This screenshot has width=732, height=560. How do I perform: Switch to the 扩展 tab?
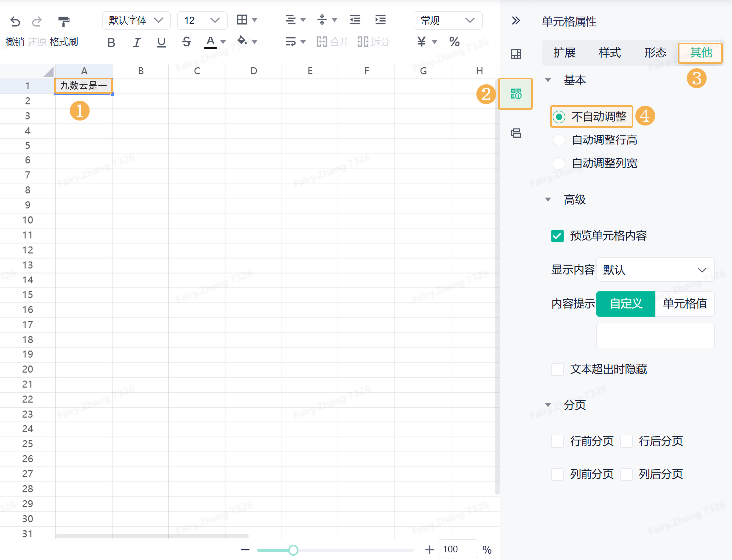564,53
